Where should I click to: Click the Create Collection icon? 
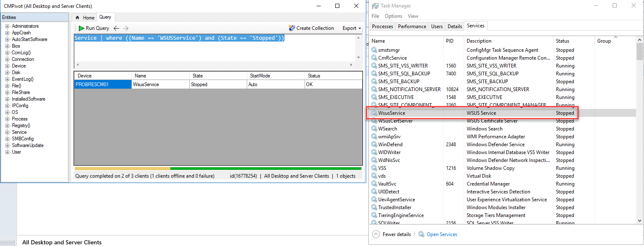click(292, 28)
